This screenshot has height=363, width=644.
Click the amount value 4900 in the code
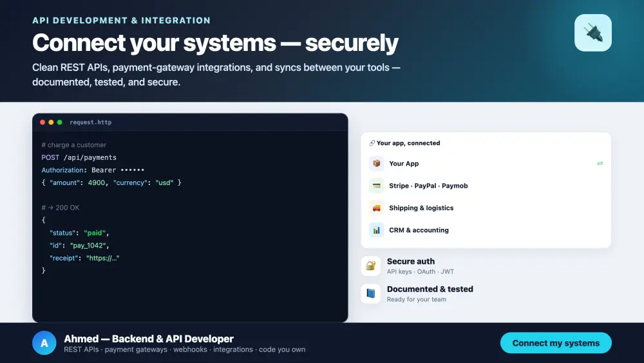click(97, 182)
